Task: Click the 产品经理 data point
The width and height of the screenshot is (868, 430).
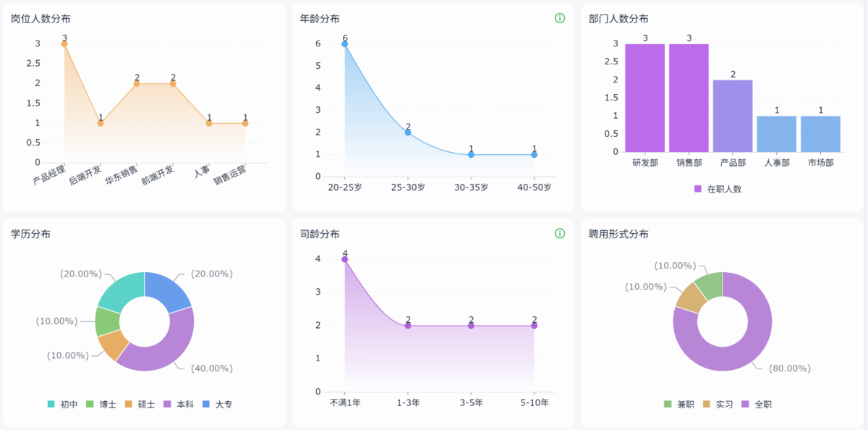Action: click(64, 44)
